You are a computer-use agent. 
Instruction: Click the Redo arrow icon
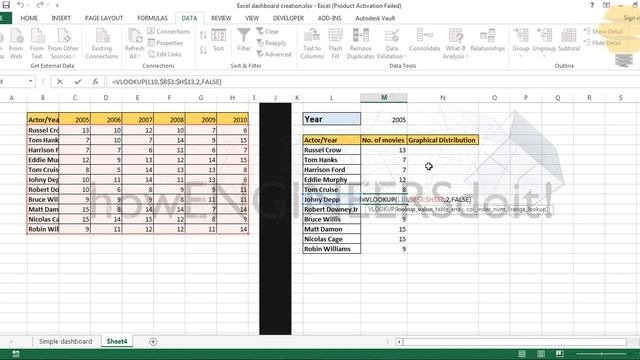[x=40, y=5]
